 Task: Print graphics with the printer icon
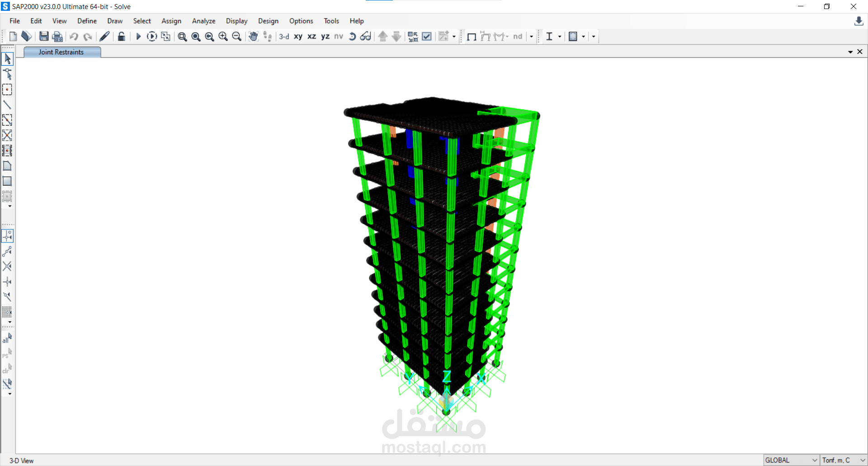pos(57,37)
